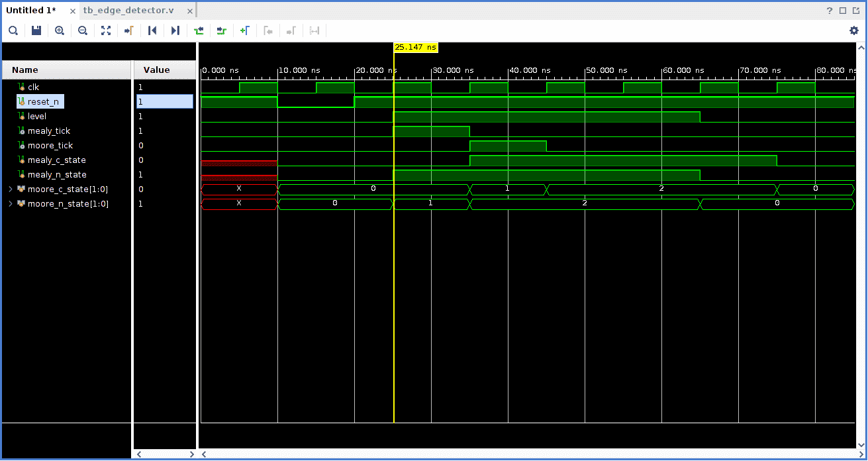868x461 pixels.
Task: Click the next marker toolbar icon
Action: [x=291, y=30]
